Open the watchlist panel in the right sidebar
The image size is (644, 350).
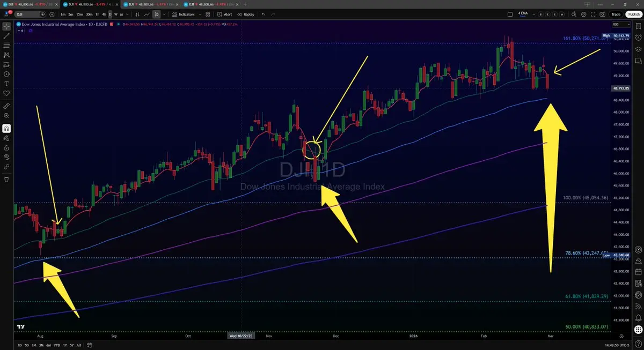click(x=638, y=26)
